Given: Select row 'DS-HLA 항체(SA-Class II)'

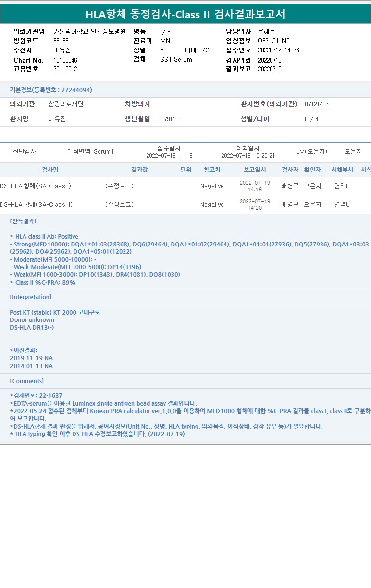Looking at the screenshot, I should click(185, 205).
